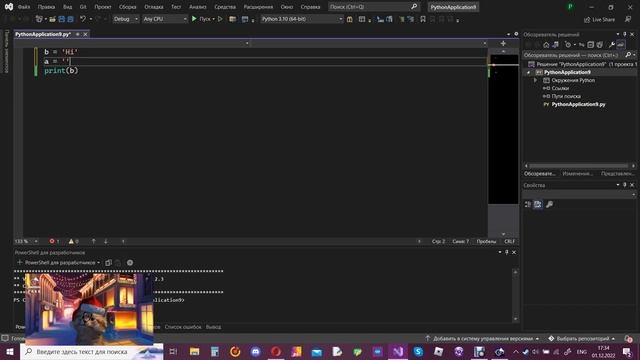Show alphabetical view in Properties panel

click(538, 204)
